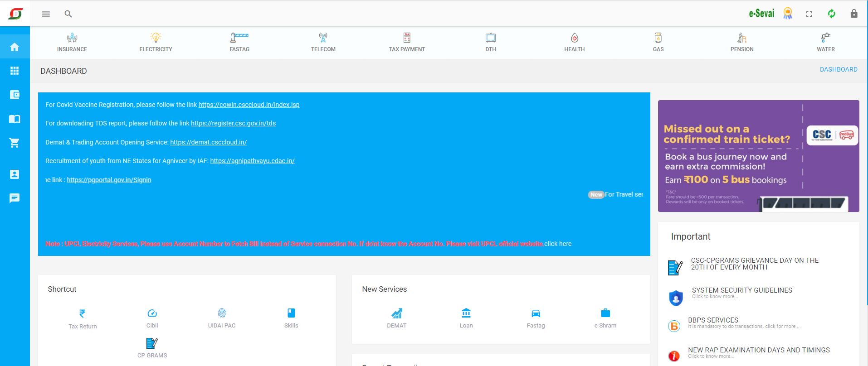Open the pgportal.gov.in/Signin link
The height and width of the screenshot is (366, 868).
[109, 180]
